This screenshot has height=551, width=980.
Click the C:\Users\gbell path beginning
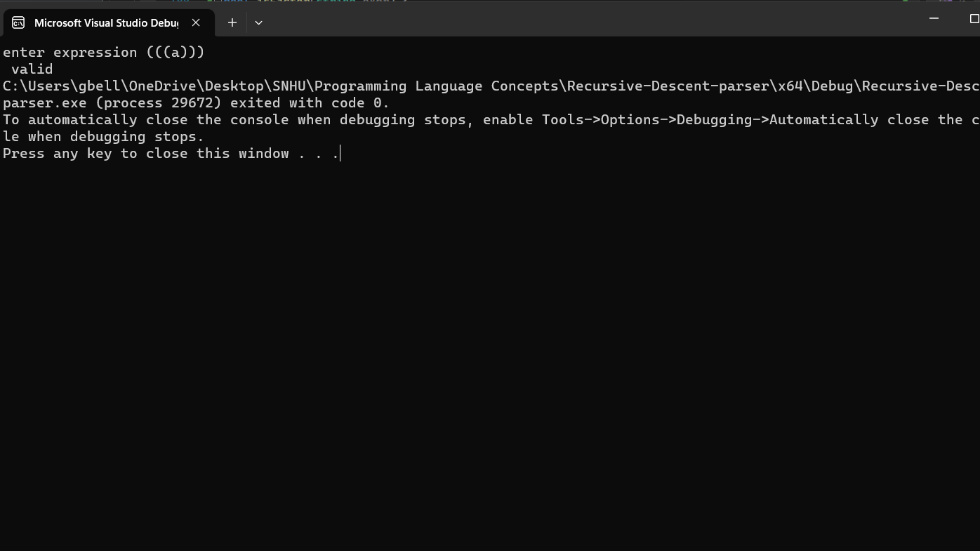coord(42,86)
